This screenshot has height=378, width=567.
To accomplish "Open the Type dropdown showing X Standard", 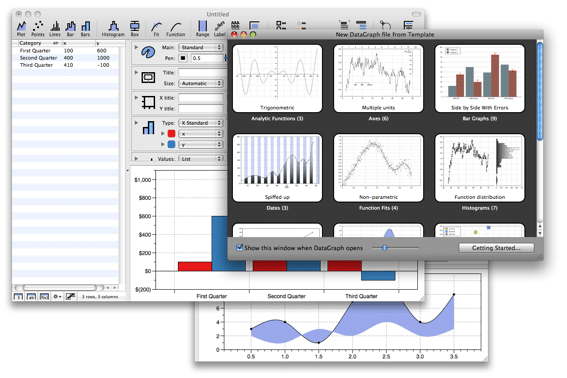I will click(200, 123).
